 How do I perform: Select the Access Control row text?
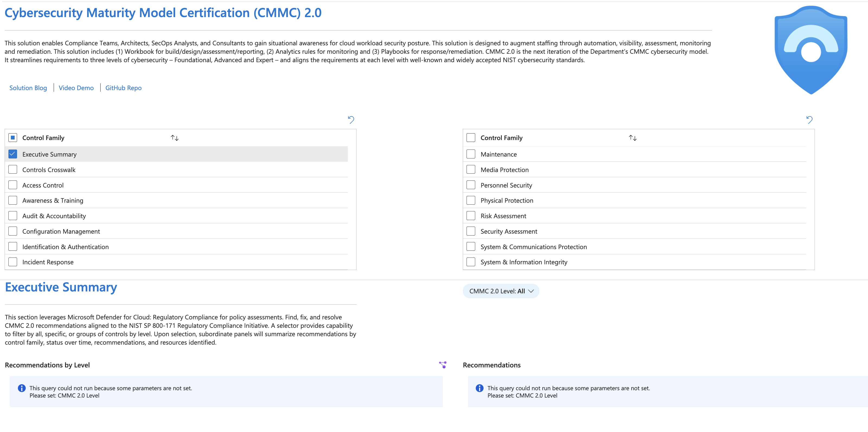[43, 186]
